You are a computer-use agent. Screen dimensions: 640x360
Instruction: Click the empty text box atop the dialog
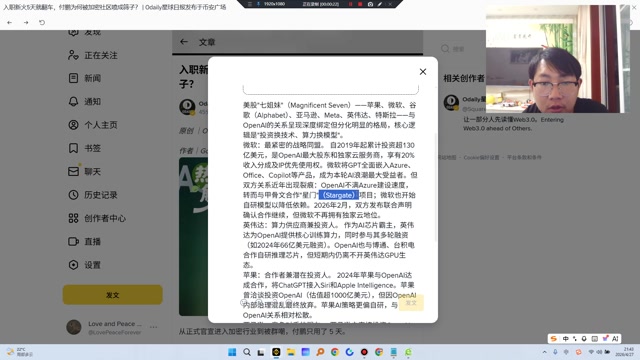point(331,89)
